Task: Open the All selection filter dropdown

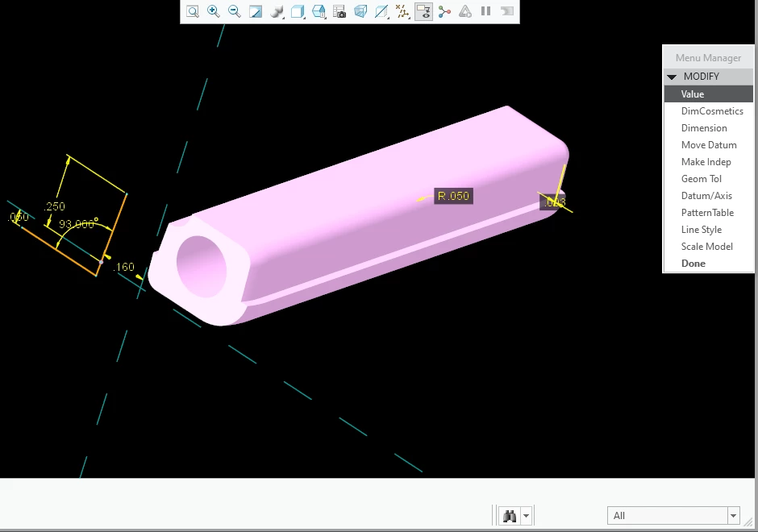Action: [673, 516]
